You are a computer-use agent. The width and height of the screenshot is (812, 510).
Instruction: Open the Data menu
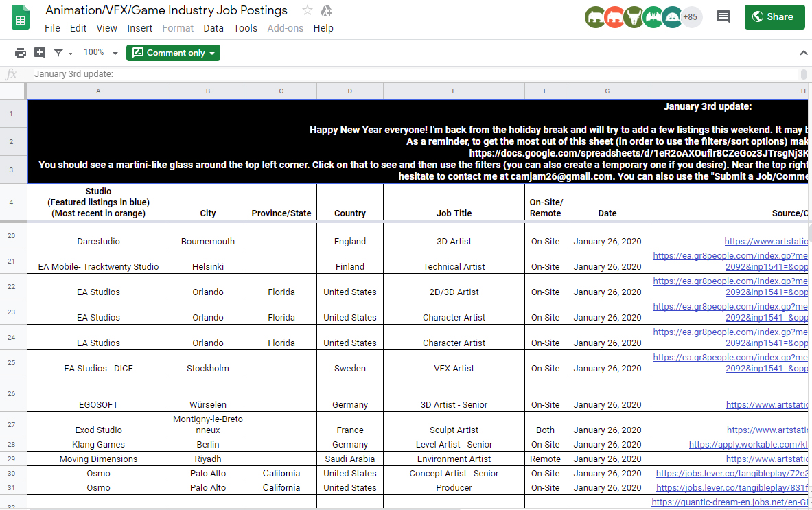pyautogui.click(x=213, y=28)
